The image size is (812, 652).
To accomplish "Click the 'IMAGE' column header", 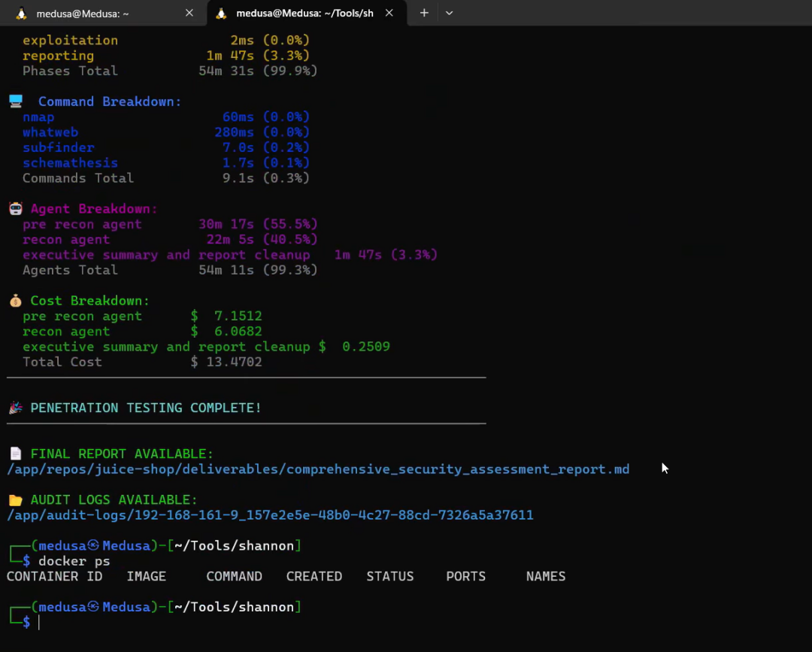I will [x=147, y=576].
